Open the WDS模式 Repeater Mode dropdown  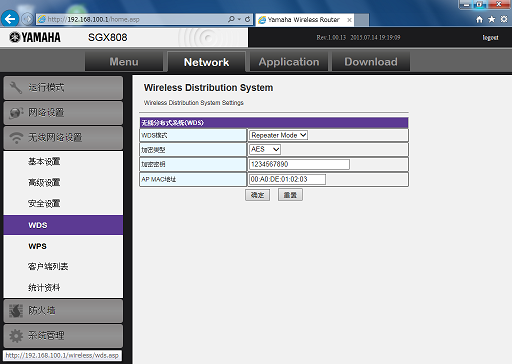tap(278, 135)
